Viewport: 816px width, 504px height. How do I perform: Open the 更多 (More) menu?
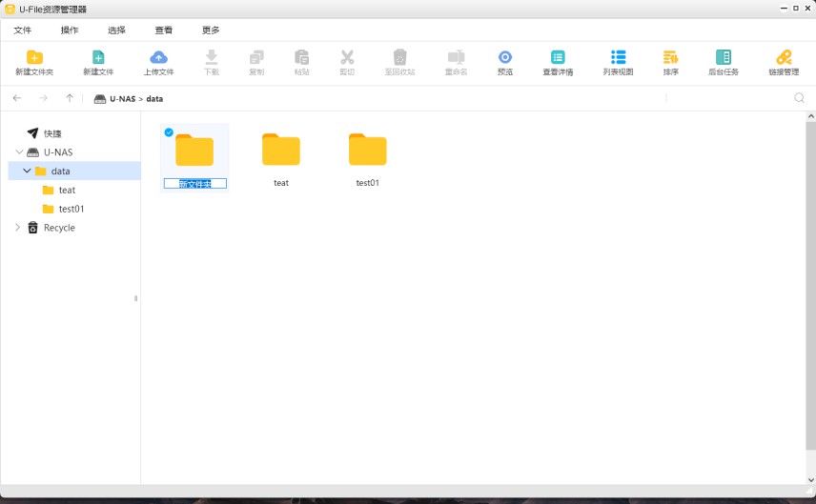click(211, 30)
